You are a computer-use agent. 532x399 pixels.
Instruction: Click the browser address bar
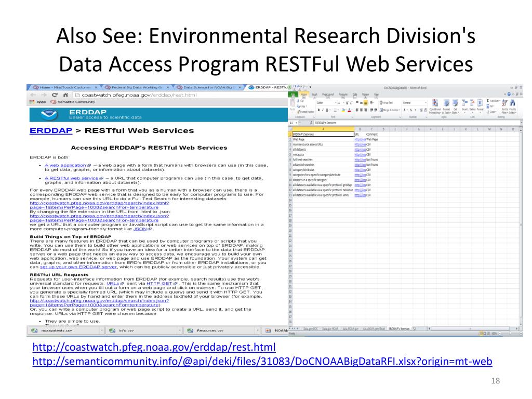tap(180, 95)
